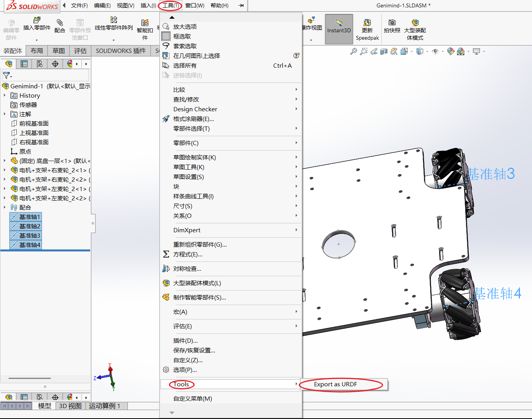
Task: Open the 大型装配体模式 toolbar icon
Action: (x=415, y=23)
